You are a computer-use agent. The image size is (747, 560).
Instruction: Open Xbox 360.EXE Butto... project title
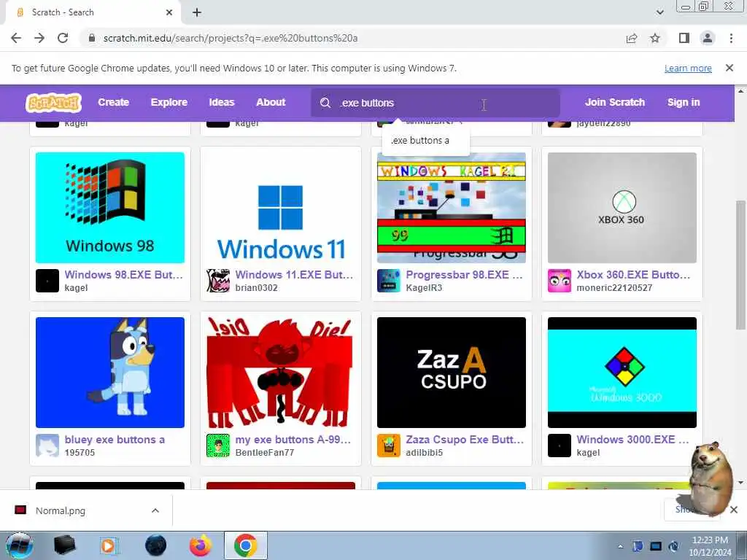(634, 275)
